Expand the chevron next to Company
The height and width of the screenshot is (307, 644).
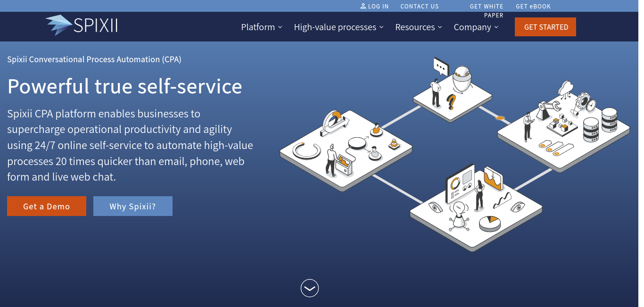[x=496, y=27]
